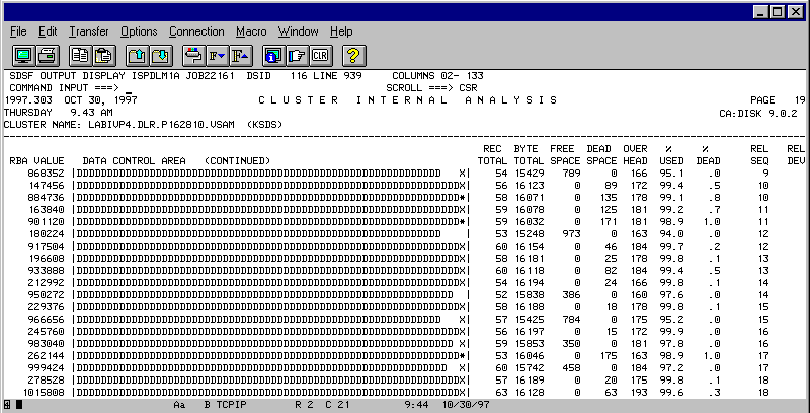Click the REC TOTAL column header
810x413 pixels.
(x=492, y=155)
